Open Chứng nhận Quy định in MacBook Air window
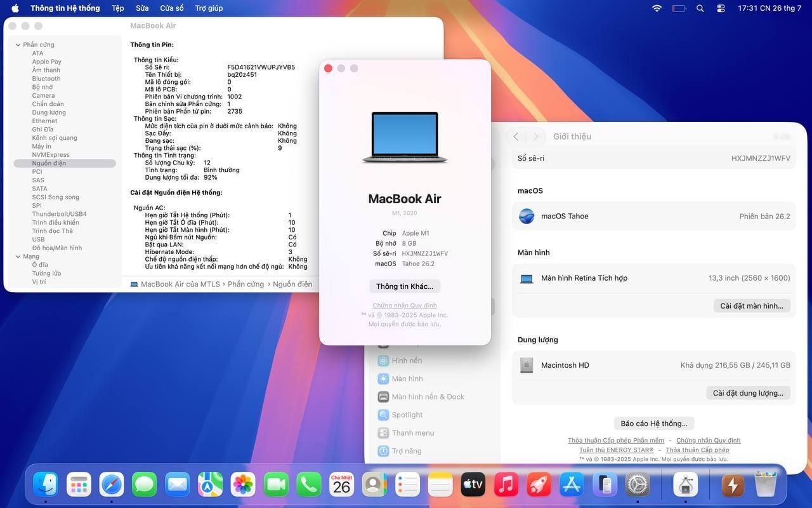Screen dimensions: 812x508 (x=405, y=305)
